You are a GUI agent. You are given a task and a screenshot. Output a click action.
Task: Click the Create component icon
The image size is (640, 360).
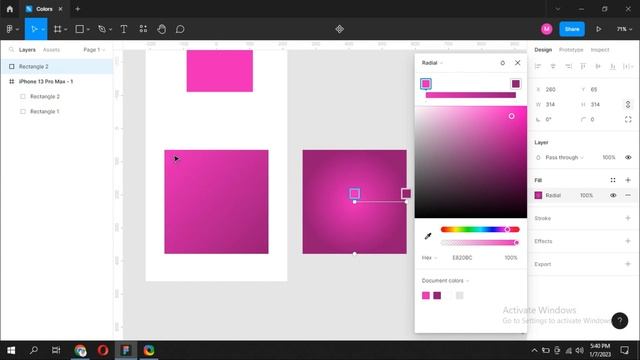[339, 29]
